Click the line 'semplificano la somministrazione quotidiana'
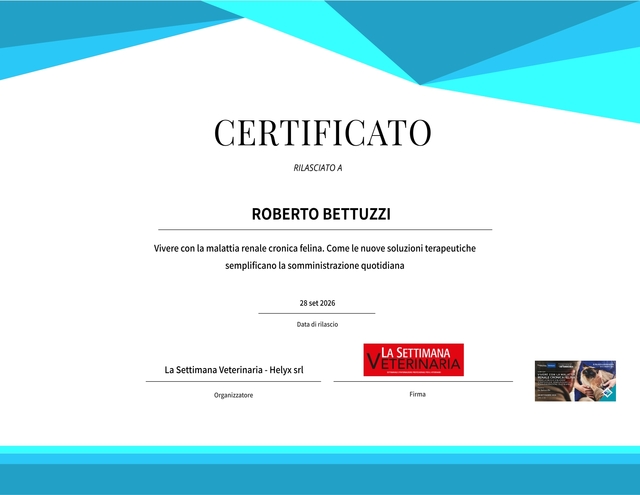Viewport: 640px width, 495px height. click(x=315, y=266)
